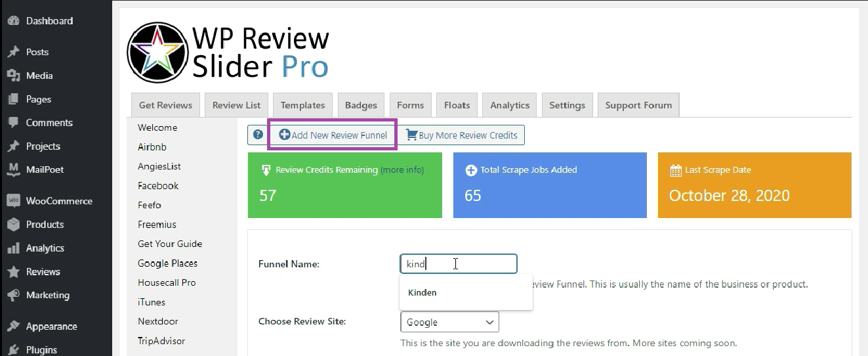Open the Templates tab

click(x=302, y=105)
